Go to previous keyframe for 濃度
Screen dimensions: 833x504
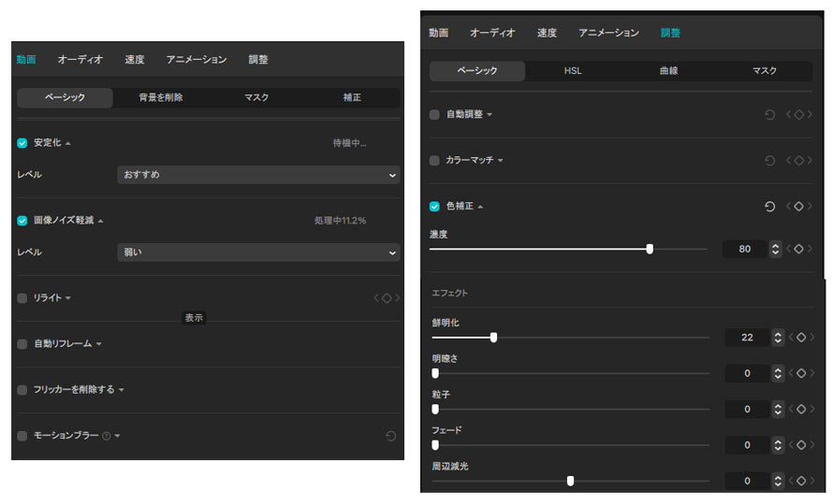789,249
